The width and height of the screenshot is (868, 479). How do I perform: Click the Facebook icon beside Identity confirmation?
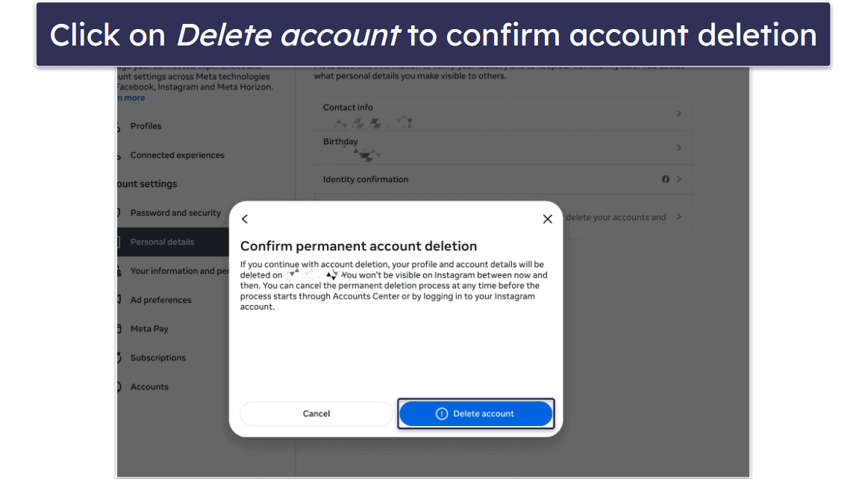pyautogui.click(x=665, y=179)
